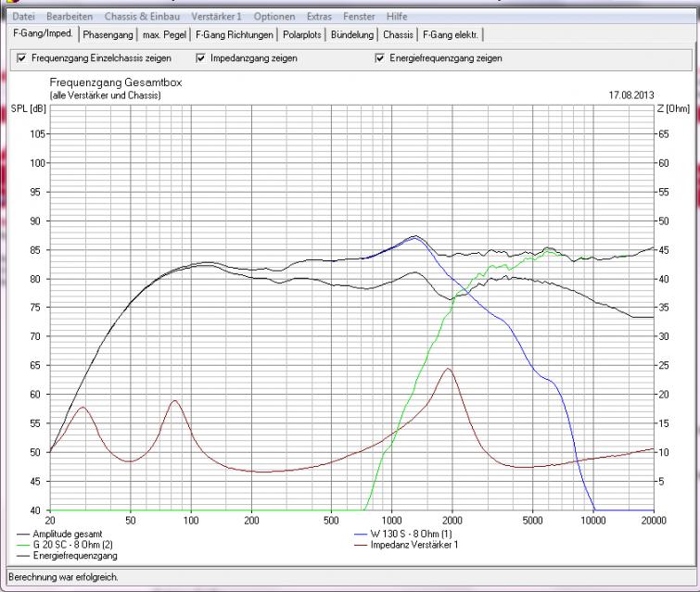Switch to the F-Gang elektr. tab
700x592 pixels.
(x=452, y=35)
